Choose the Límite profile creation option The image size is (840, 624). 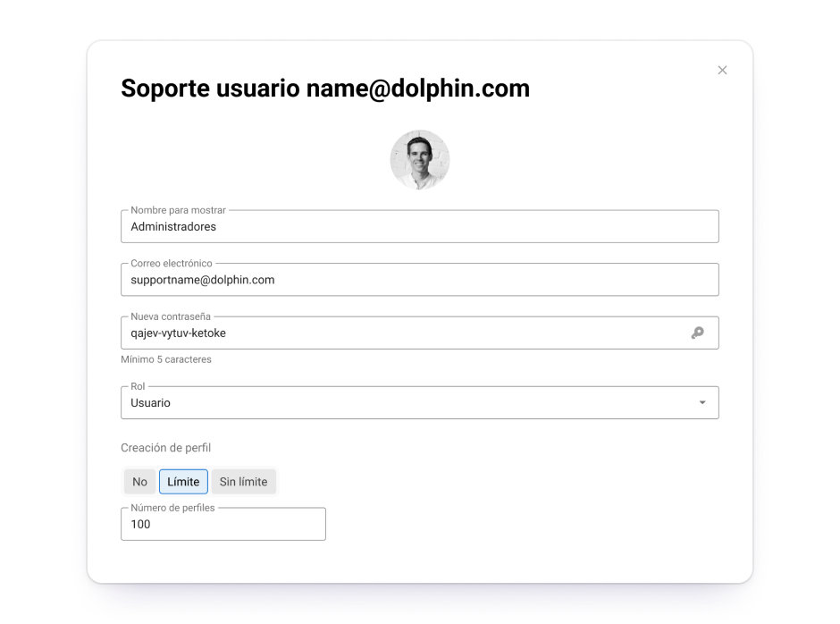tap(183, 482)
